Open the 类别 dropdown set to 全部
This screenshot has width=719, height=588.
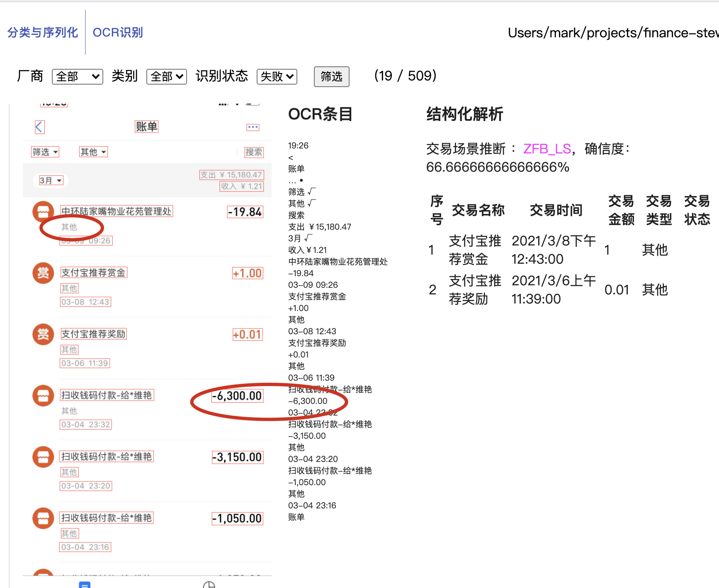coord(167,77)
